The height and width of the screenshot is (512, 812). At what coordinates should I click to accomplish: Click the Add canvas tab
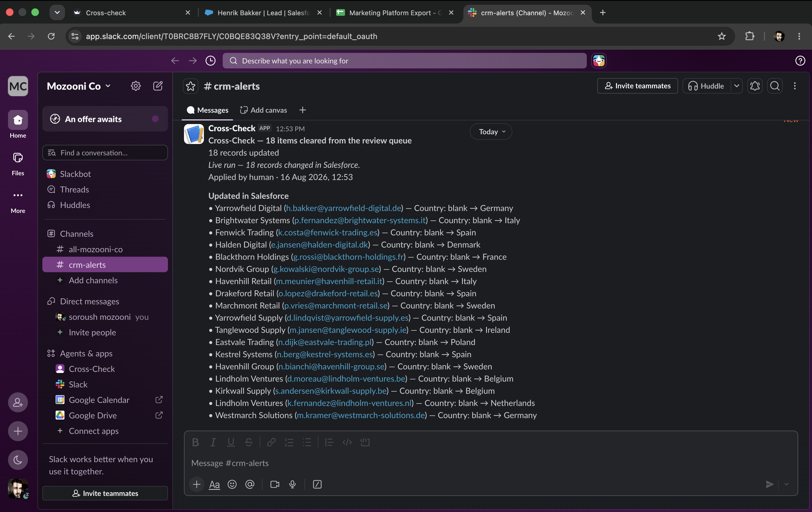(263, 110)
